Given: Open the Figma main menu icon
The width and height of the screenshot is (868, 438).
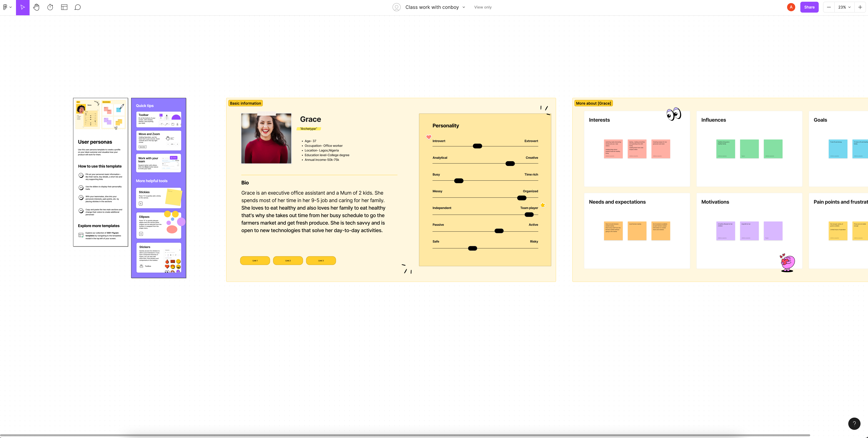Looking at the screenshot, I should 7,7.
